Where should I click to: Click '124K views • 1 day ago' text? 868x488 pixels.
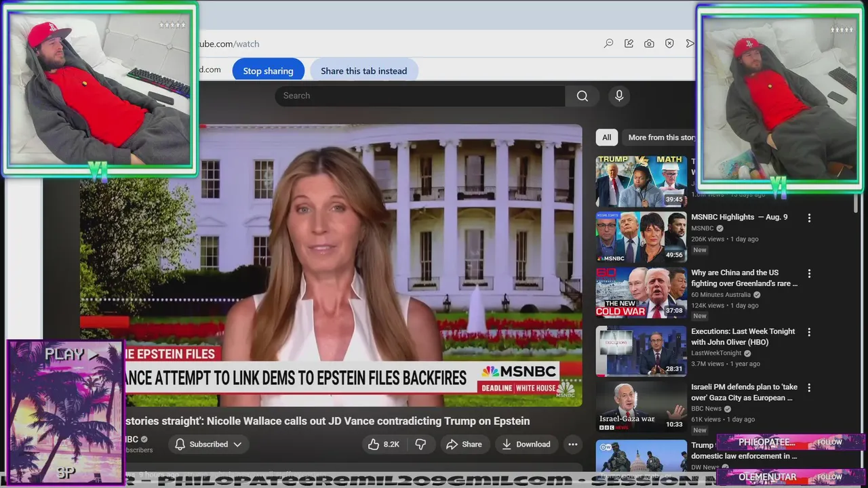[x=725, y=306]
